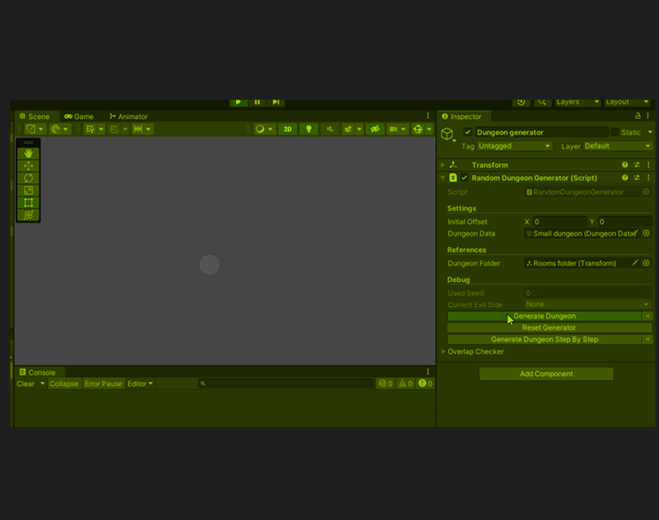Screen dimensions: 659x520
Task: Enable the Static checkbox
Action: [615, 132]
